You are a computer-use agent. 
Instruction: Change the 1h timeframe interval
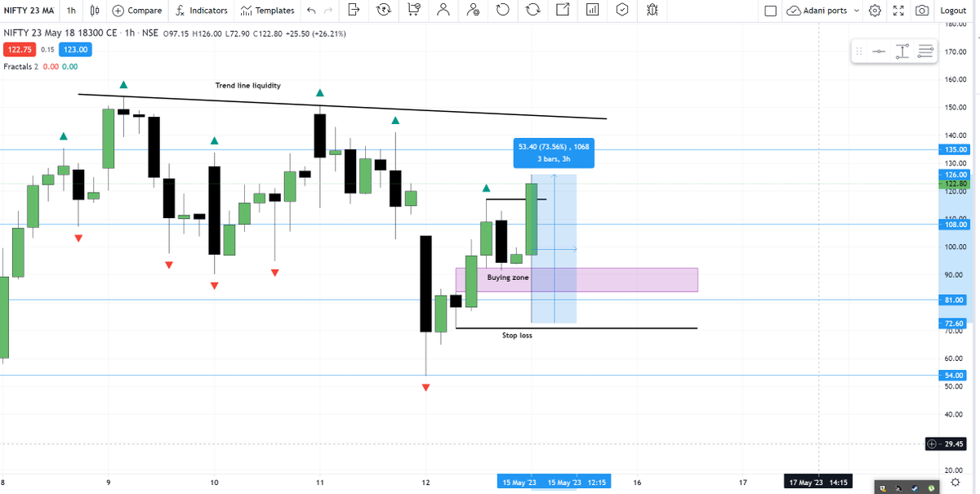tap(72, 11)
